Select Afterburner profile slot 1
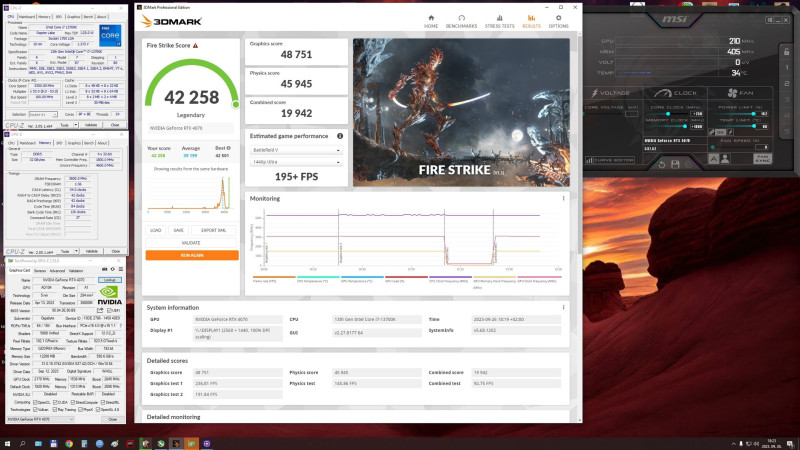Viewport: 800px width, 450px height. tap(787, 67)
